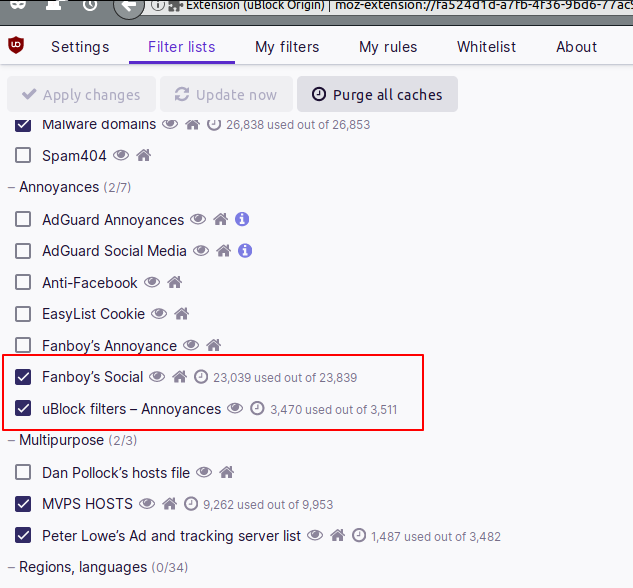The height and width of the screenshot is (588, 633).
Task: Click the '23,039 used out of 23,839' text
Action: (285, 378)
